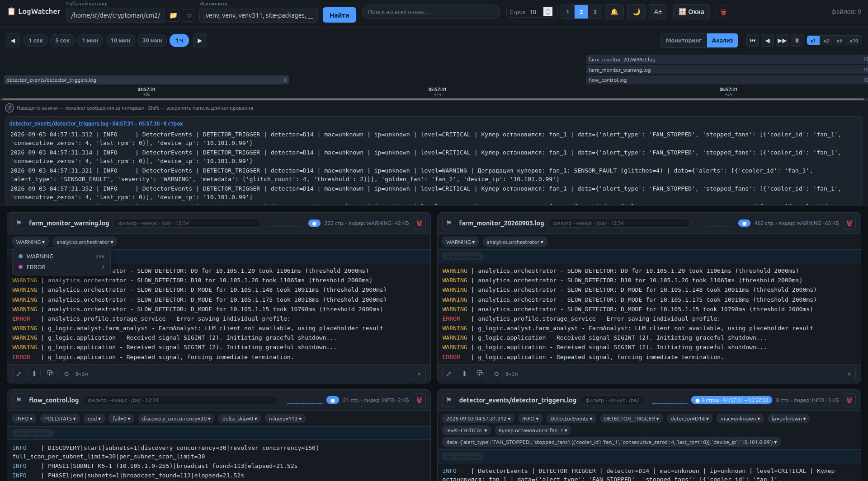Open miners=113 dropdown
The image size is (868, 481).
pos(285,419)
